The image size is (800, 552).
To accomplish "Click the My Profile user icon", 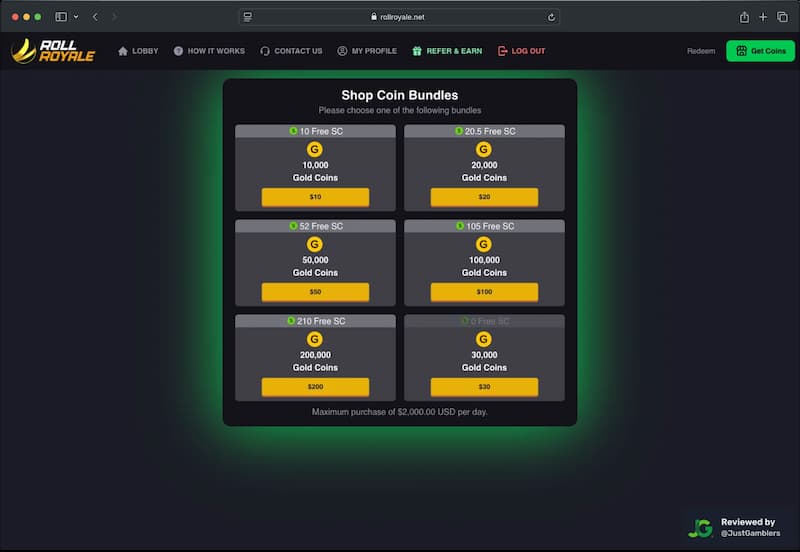I will coord(342,51).
